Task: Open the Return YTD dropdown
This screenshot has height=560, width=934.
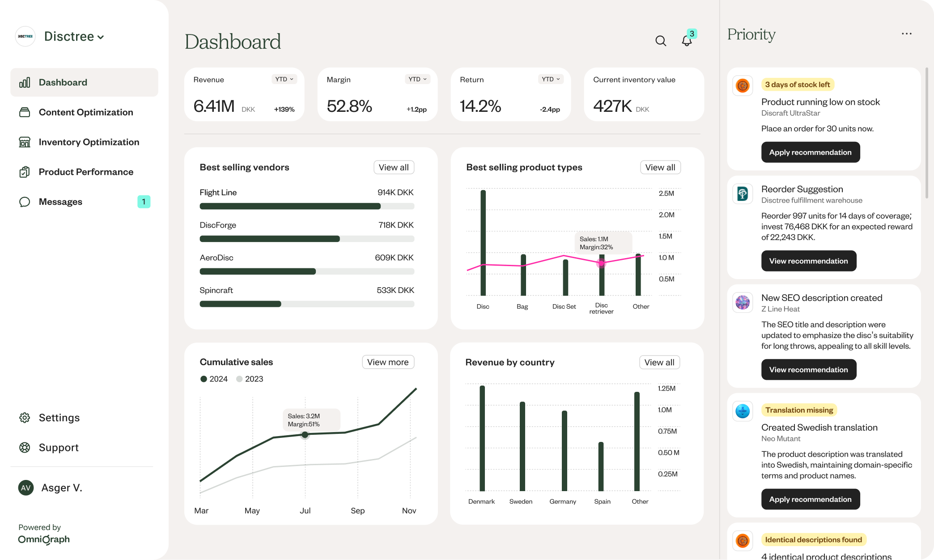Action: [x=550, y=79]
